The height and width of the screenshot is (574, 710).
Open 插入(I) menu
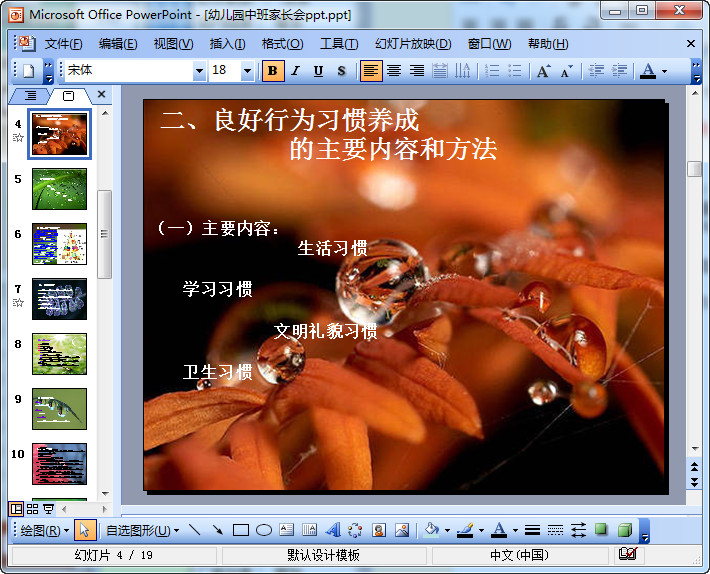point(227,44)
